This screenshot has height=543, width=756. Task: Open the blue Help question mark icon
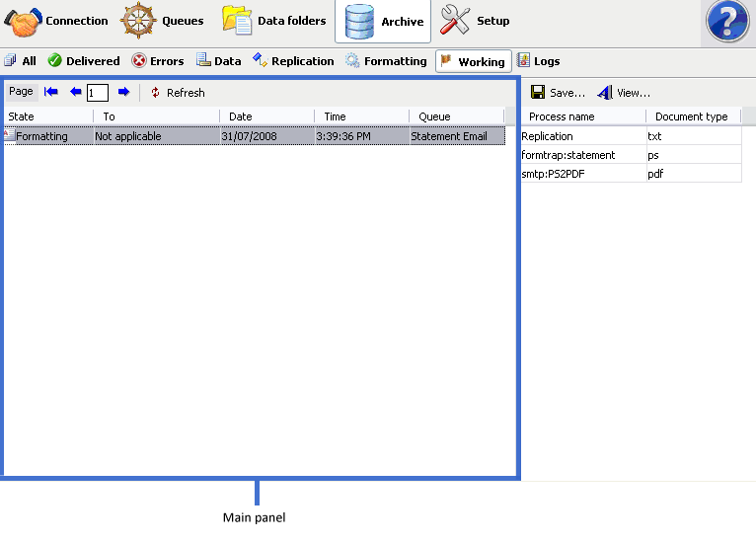pos(731,22)
